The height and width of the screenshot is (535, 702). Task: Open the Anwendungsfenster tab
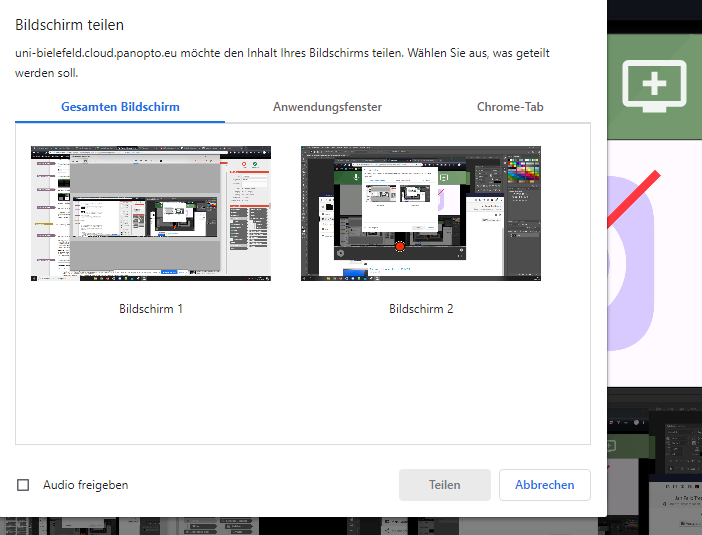coord(327,107)
